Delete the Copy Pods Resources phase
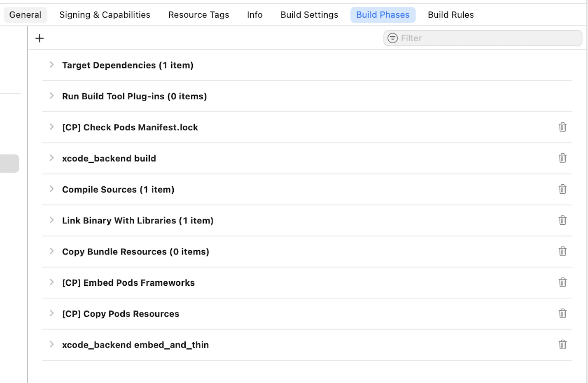This screenshot has height=383, width=588. (x=562, y=313)
